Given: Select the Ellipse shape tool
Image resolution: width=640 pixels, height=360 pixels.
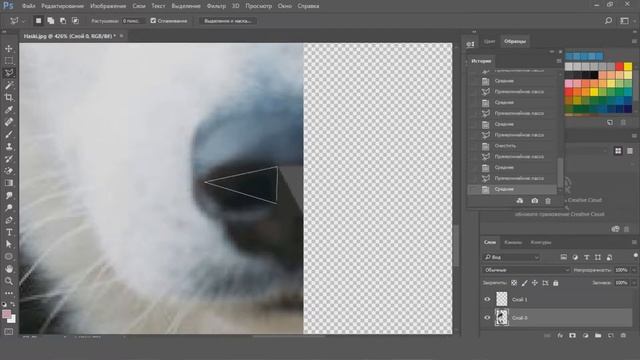Looking at the screenshot, I should click(x=9, y=257).
